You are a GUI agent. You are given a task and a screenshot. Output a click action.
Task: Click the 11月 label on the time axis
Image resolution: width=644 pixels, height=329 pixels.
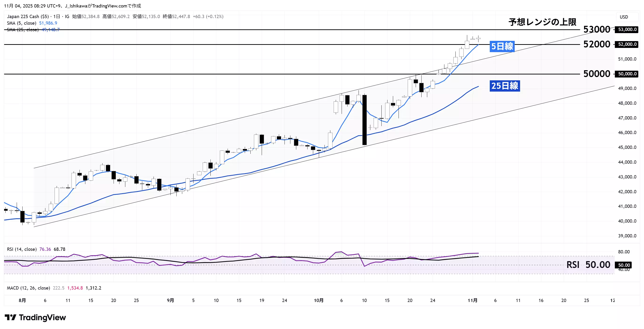point(473,300)
